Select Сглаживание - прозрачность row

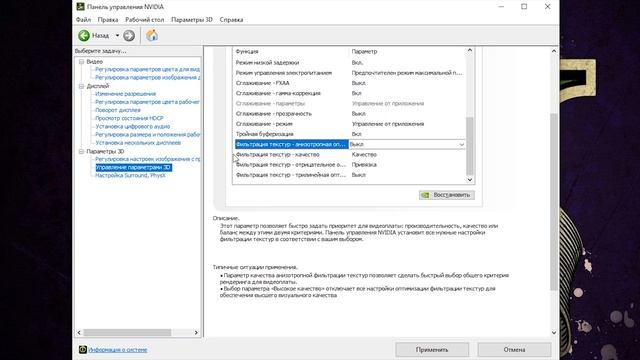350,114
